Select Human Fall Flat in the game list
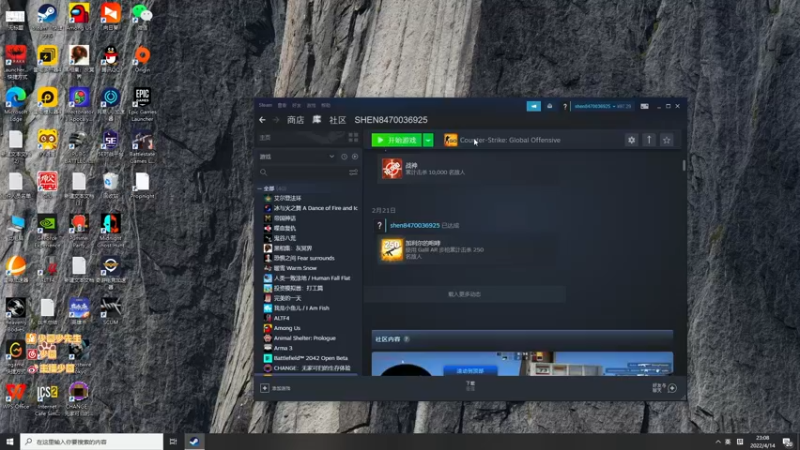Viewport: 800px width, 450px height. coord(307,278)
